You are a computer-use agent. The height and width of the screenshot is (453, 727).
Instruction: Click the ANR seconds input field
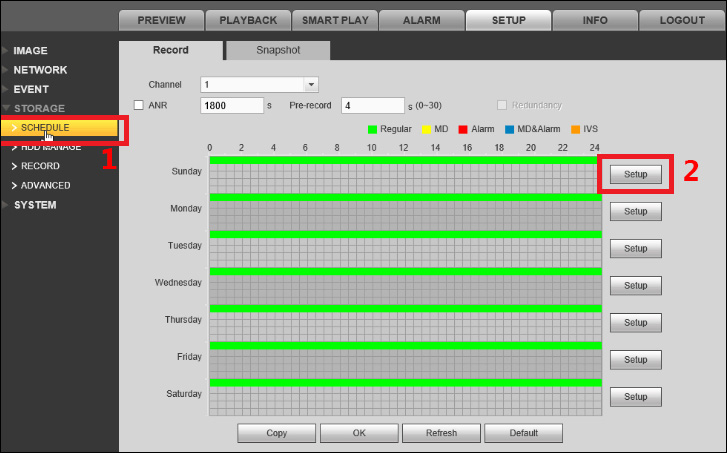coord(232,105)
